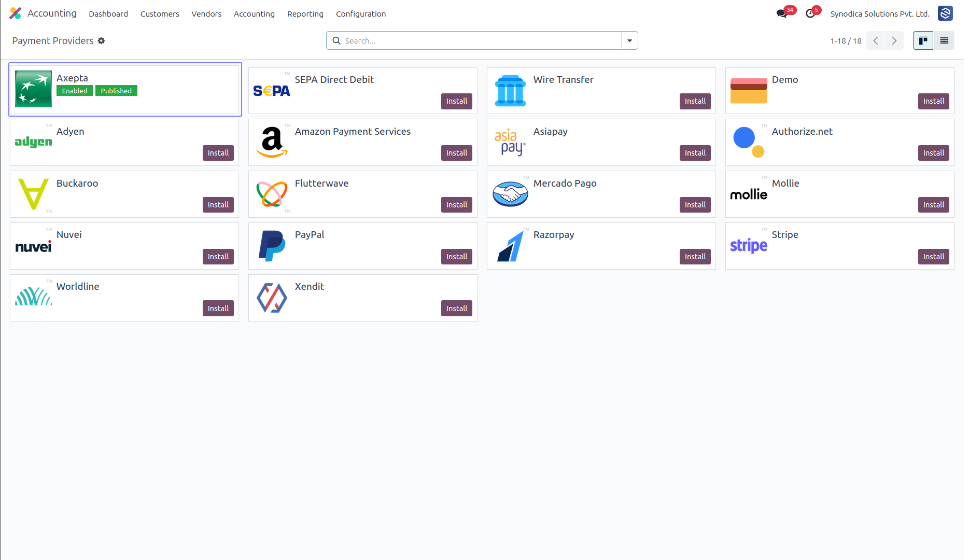969x560 pixels.
Task: Install the Wire Transfer provider
Action: click(695, 101)
